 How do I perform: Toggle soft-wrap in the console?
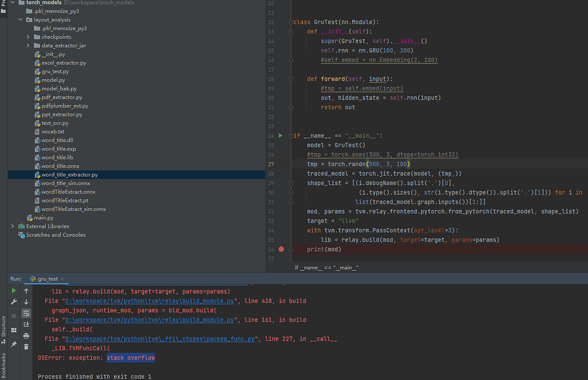coord(26,313)
